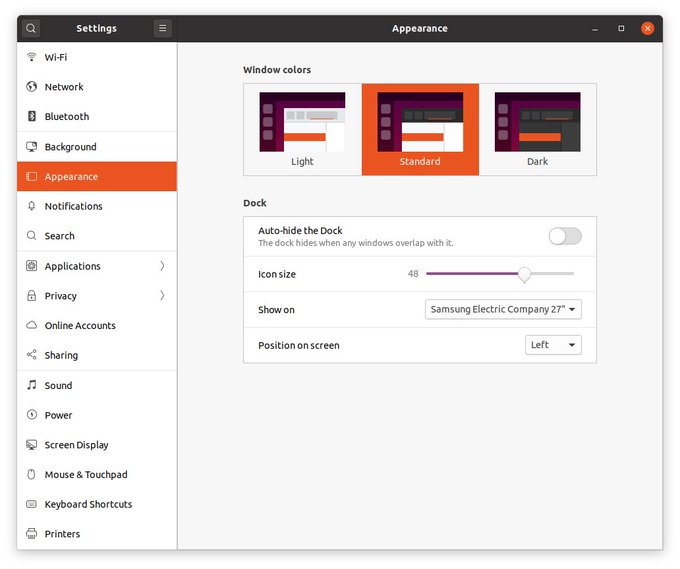Click the Appearance icon in sidebar
Image resolution: width=680 pixels, height=569 pixels.
31,177
